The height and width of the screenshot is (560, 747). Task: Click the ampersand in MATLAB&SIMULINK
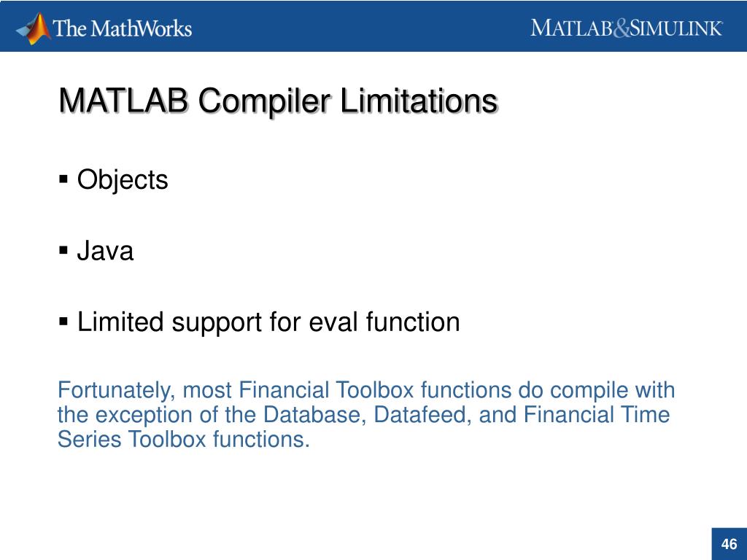click(x=622, y=29)
